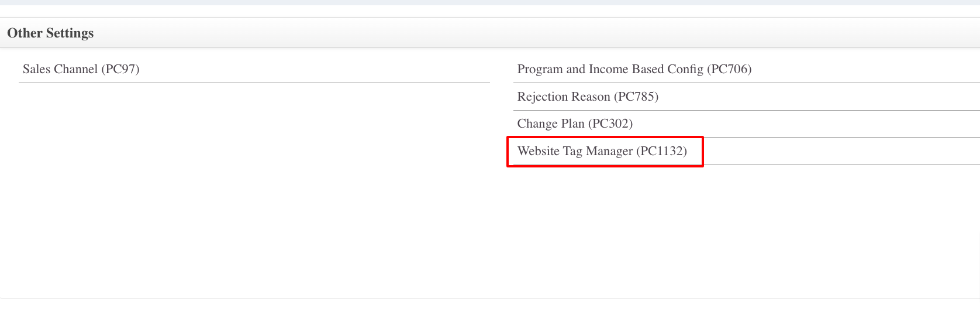Click 'Income Based Config' in the PC706 entry
This screenshot has height=322, width=980.
pos(646,69)
